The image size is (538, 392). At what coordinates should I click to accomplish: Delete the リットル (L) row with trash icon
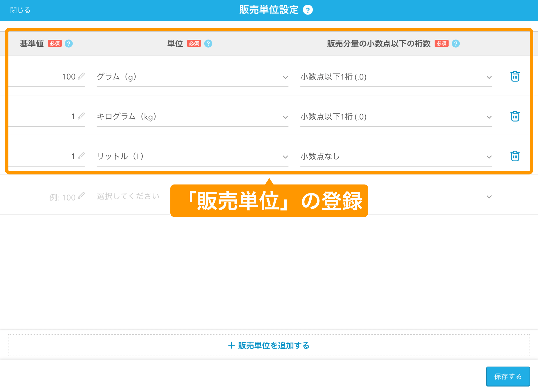515,156
